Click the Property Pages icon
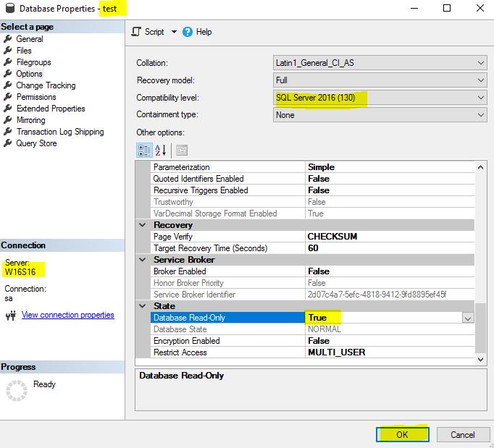 tap(182, 151)
